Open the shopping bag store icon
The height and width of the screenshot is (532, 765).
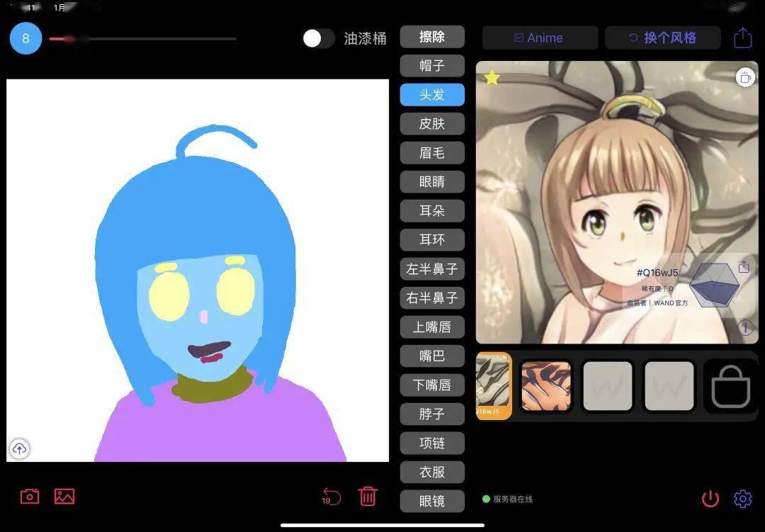click(x=730, y=387)
